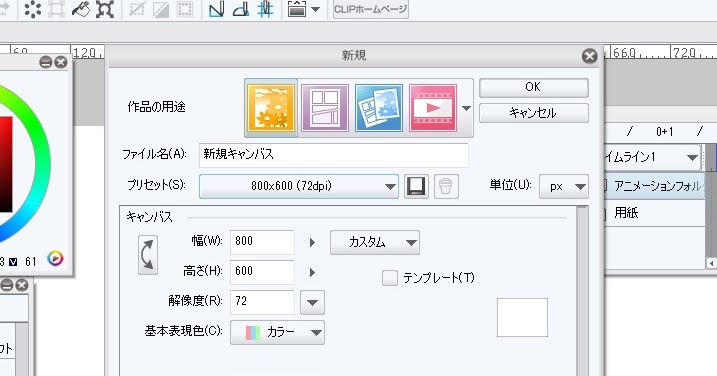This screenshot has height=376, width=717.
Task: Minimize the color wheel palette panel
Action: [46, 62]
